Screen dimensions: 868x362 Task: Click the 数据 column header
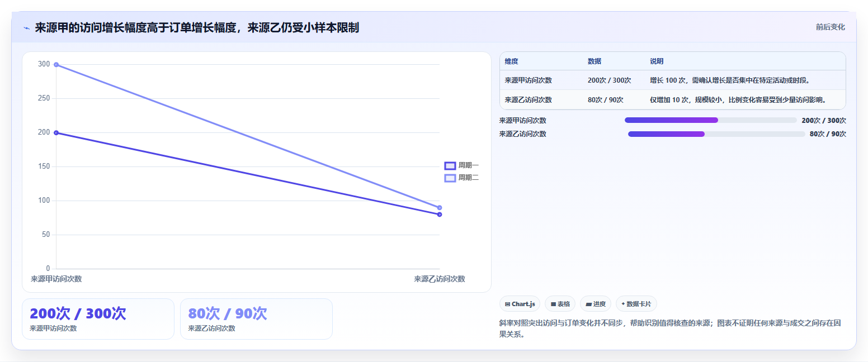tap(595, 61)
